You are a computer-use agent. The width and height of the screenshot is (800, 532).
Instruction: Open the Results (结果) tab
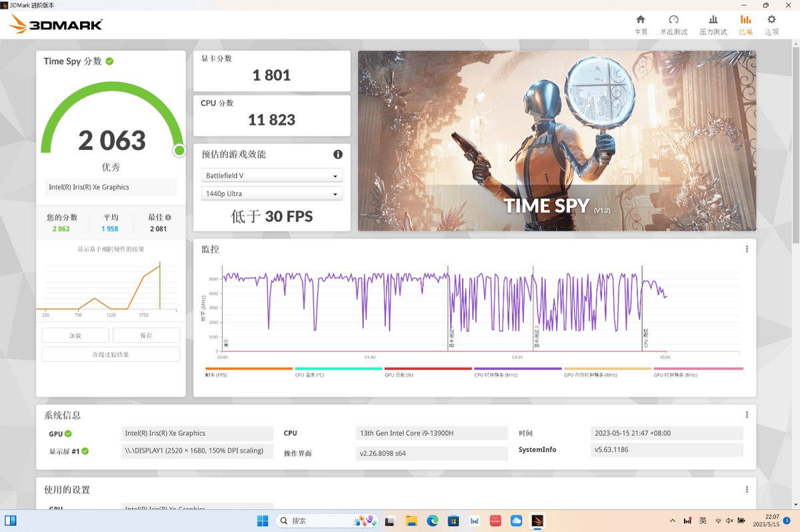(x=745, y=25)
